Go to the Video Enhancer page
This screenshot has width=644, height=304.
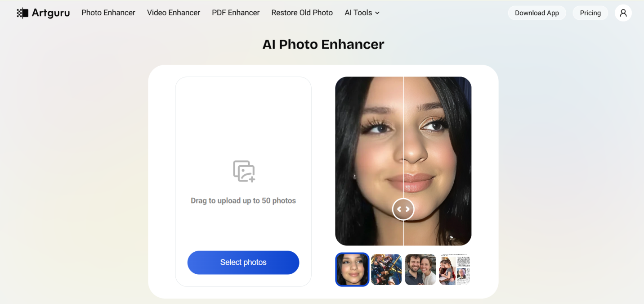173,13
